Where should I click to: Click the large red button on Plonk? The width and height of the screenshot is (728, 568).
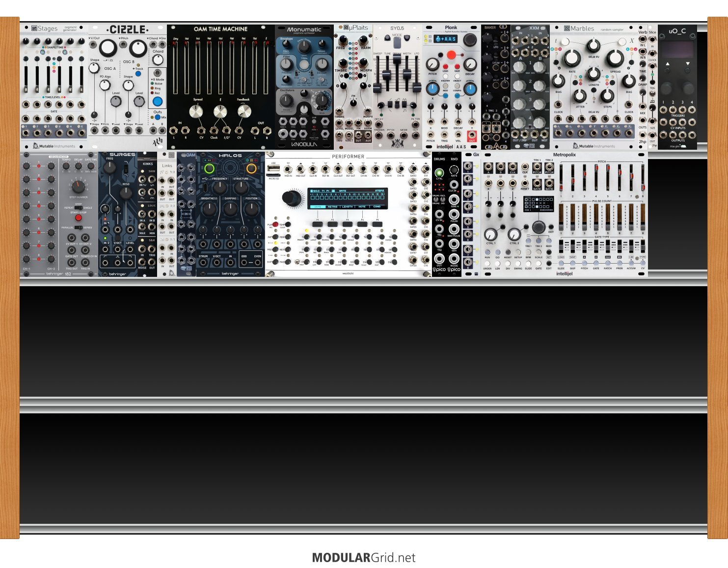tap(451, 55)
